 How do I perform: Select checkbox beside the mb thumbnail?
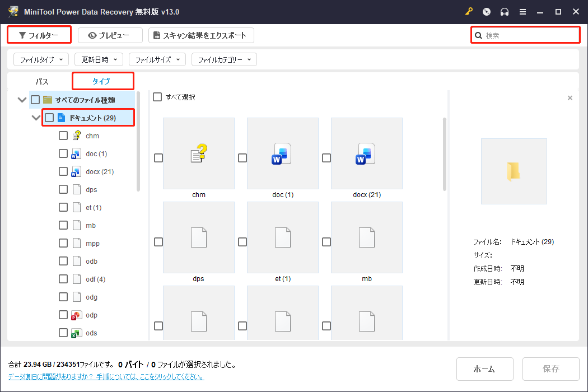click(326, 242)
